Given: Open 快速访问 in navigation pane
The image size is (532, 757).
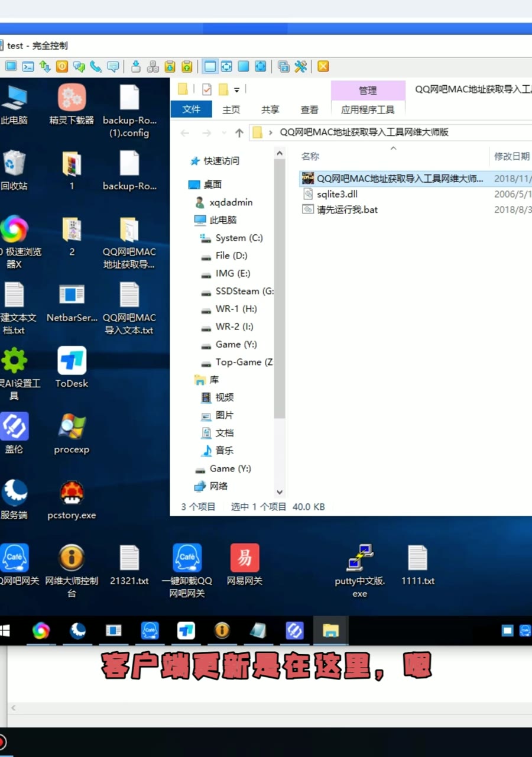Looking at the screenshot, I should pyautogui.click(x=222, y=161).
